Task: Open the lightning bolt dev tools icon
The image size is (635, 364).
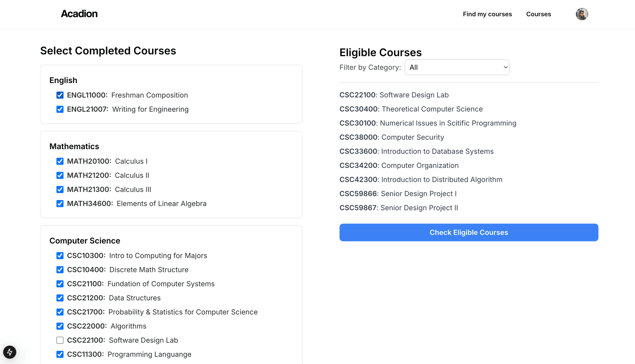Action: pos(10,352)
